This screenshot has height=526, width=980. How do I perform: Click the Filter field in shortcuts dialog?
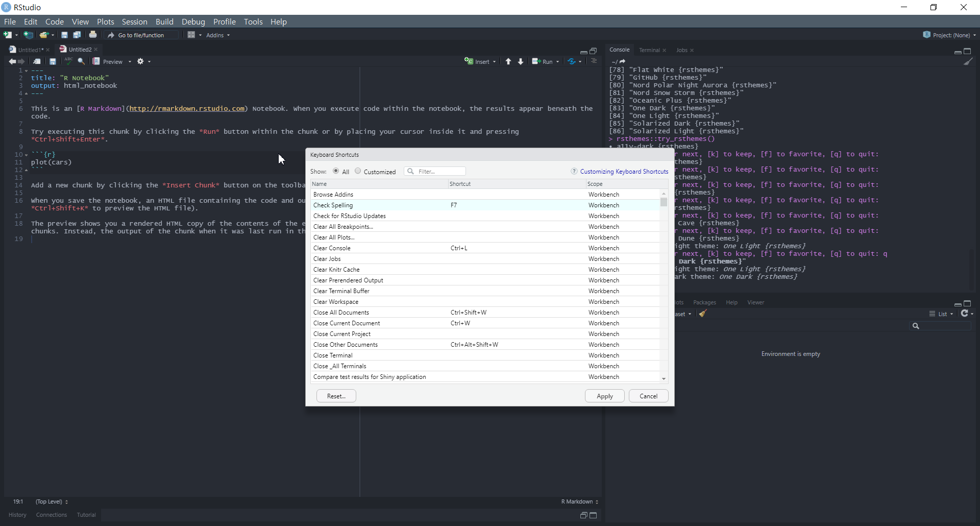tap(435, 171)
